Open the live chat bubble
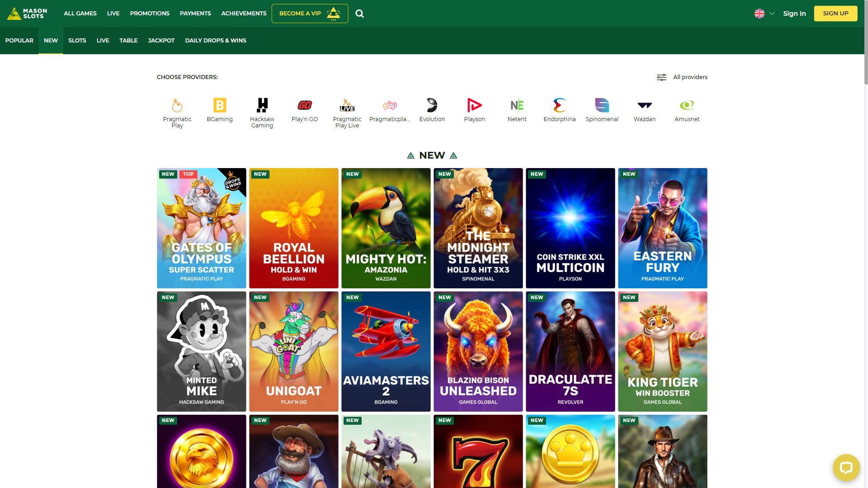The image size is (868, 488). (x=846, y=467)
